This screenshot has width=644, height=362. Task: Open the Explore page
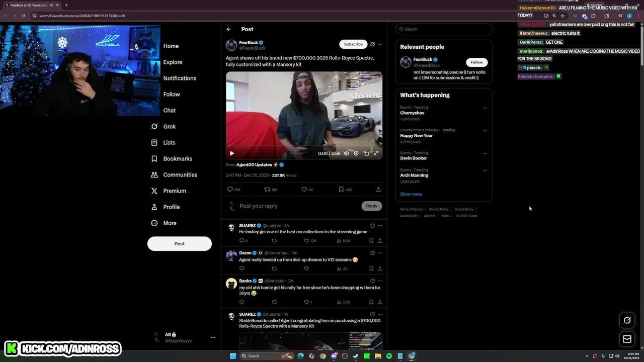[x=173, y=62]
